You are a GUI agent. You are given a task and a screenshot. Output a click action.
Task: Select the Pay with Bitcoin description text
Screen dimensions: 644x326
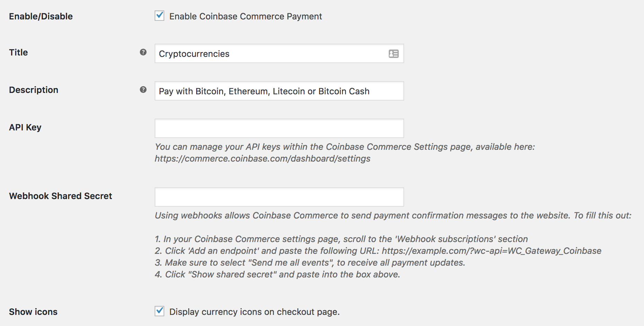(x=264, y=91)
